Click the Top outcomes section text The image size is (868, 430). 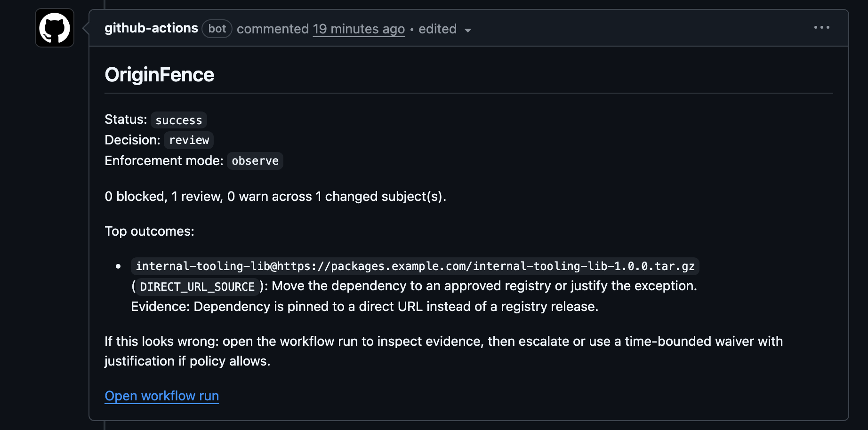tap(149, 231)
